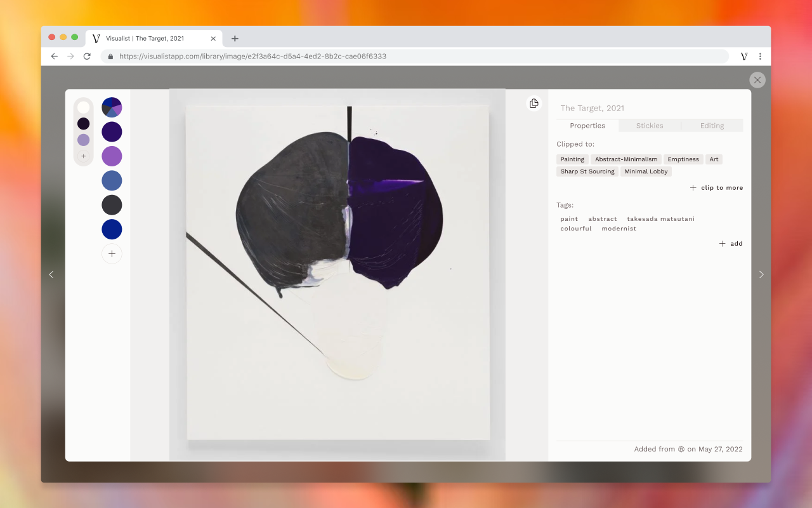
Task: Close the Visualist browser tab
Action: 213,38
